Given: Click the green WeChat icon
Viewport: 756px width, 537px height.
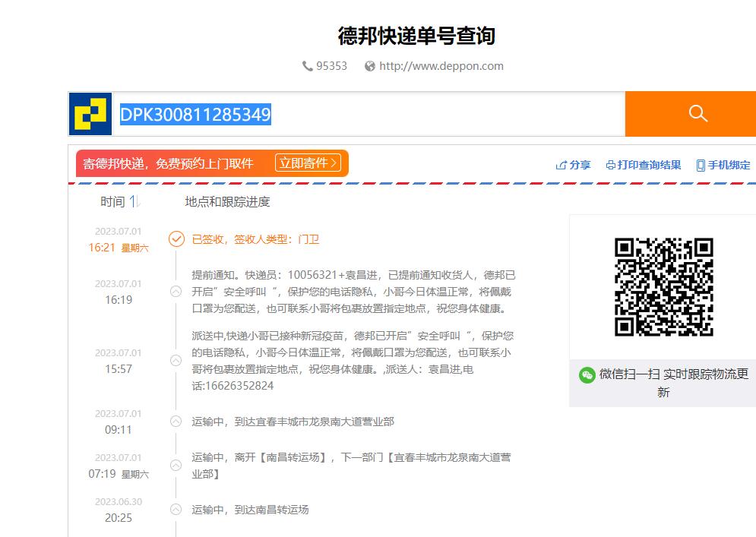Looking at the screenshot, I should [x=587, y=375].
